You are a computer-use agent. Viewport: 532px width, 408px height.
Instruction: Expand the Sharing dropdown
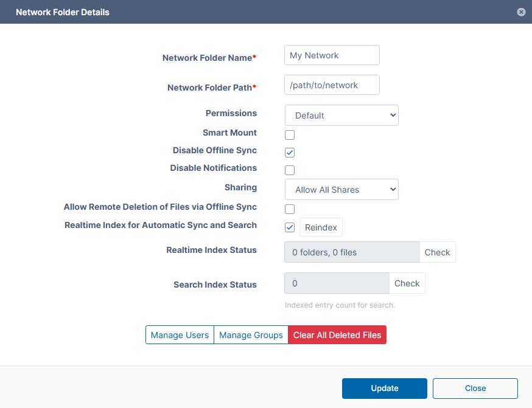pos(341,190)
